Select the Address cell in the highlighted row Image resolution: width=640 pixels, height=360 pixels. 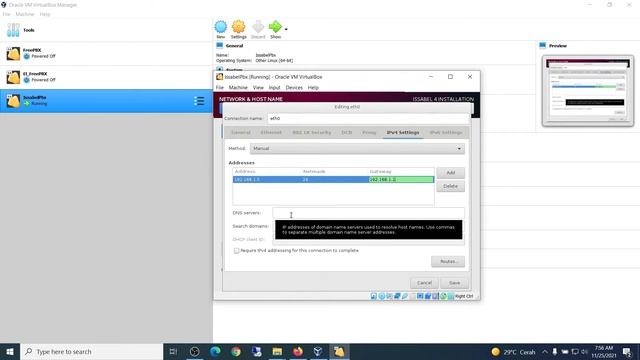point(267,180)
